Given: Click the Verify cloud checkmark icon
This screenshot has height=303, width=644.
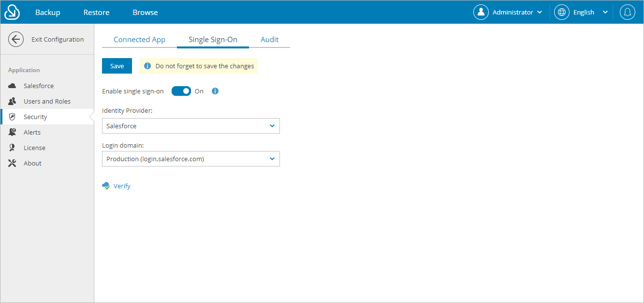Looking at the screenshot, I should click(106, 186).
